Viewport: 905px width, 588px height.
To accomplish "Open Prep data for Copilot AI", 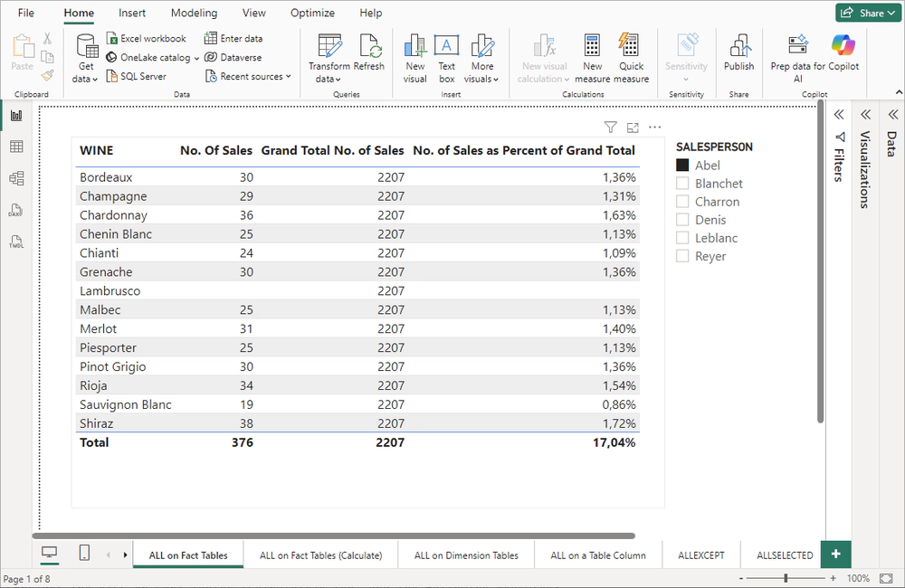I will pos(798,58).
